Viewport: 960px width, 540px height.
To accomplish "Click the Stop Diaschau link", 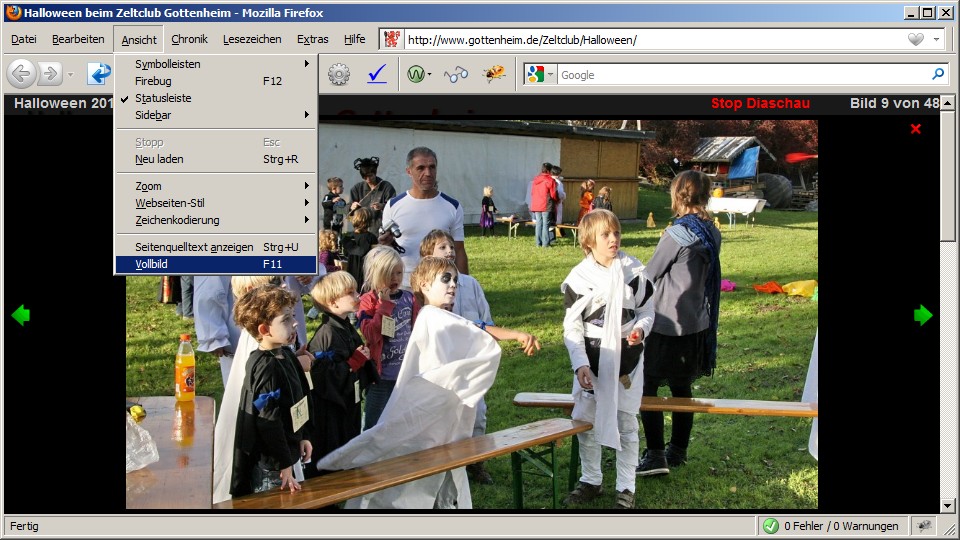I will click(760, 104).
